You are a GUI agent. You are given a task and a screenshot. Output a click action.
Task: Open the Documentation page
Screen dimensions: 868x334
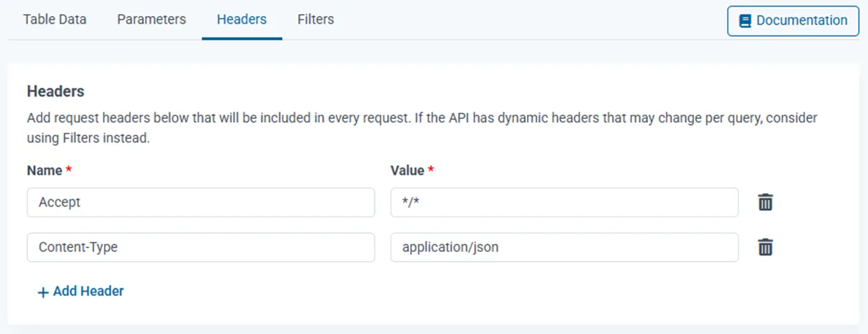(x=793, y=21)
